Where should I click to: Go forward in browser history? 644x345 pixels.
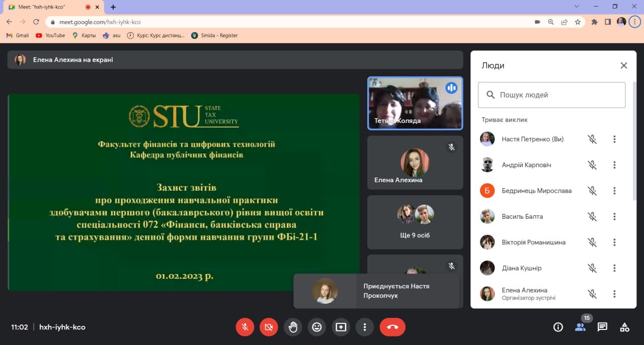click(x=23, y=22)
